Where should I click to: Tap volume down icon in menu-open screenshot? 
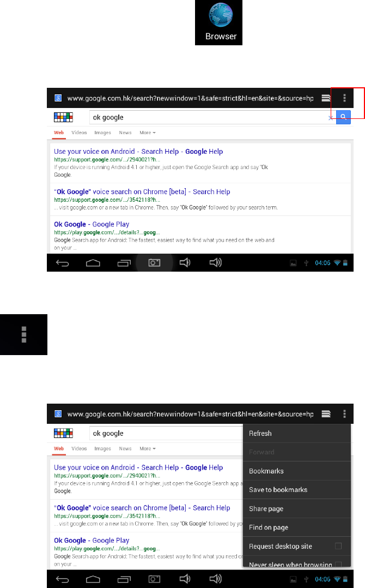coord(185,579)
